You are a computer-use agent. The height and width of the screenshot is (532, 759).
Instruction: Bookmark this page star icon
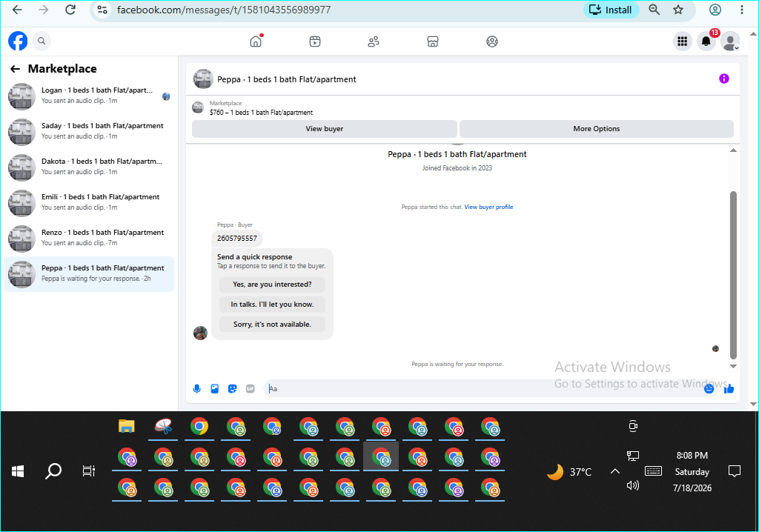pos(678,10)
